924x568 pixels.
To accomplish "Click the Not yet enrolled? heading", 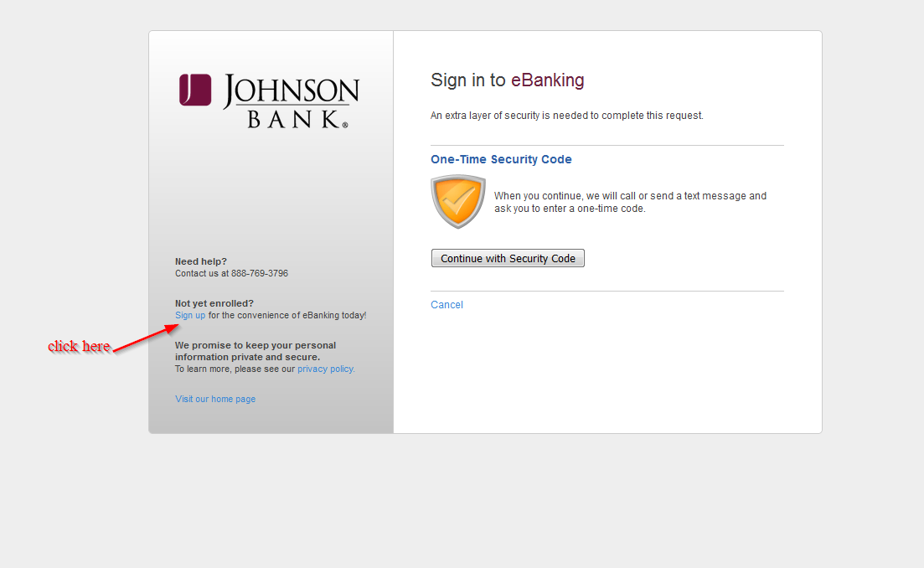I will tap(214, 303).
